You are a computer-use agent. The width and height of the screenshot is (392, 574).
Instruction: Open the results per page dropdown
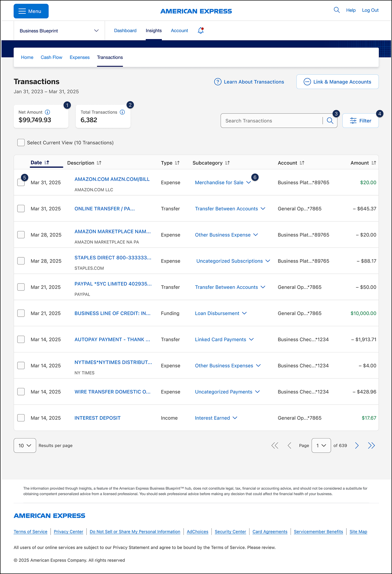[x=25, y=445]
